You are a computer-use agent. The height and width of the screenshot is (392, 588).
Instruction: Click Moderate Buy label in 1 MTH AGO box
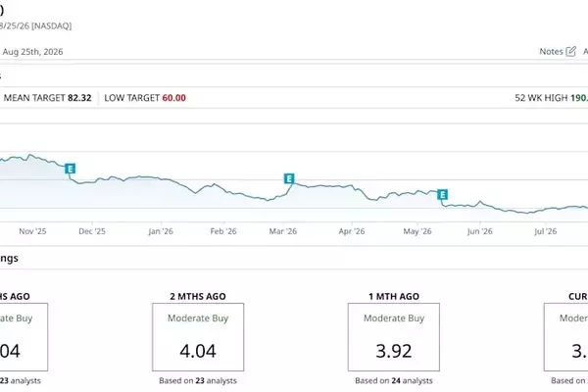click(x=394, y=318)
